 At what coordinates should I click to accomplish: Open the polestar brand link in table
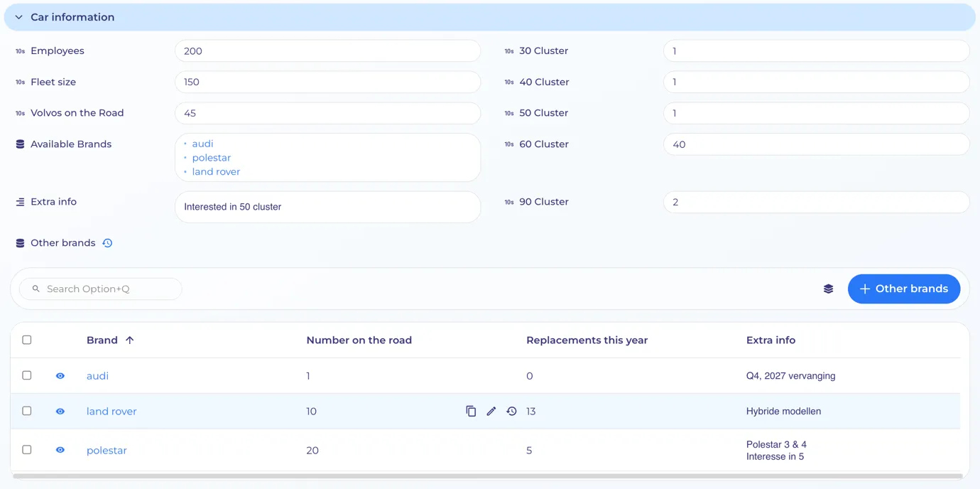pyautogui.click(x=107, y=451)
